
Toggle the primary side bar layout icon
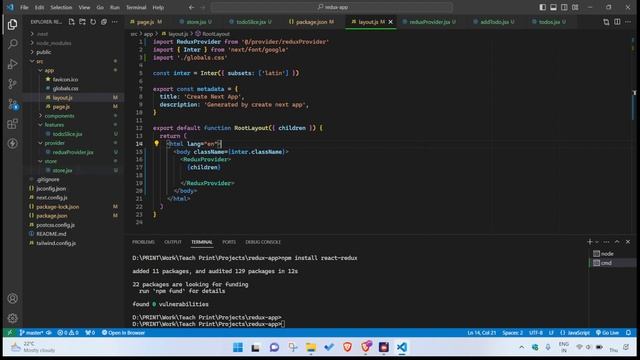point(542,7)
